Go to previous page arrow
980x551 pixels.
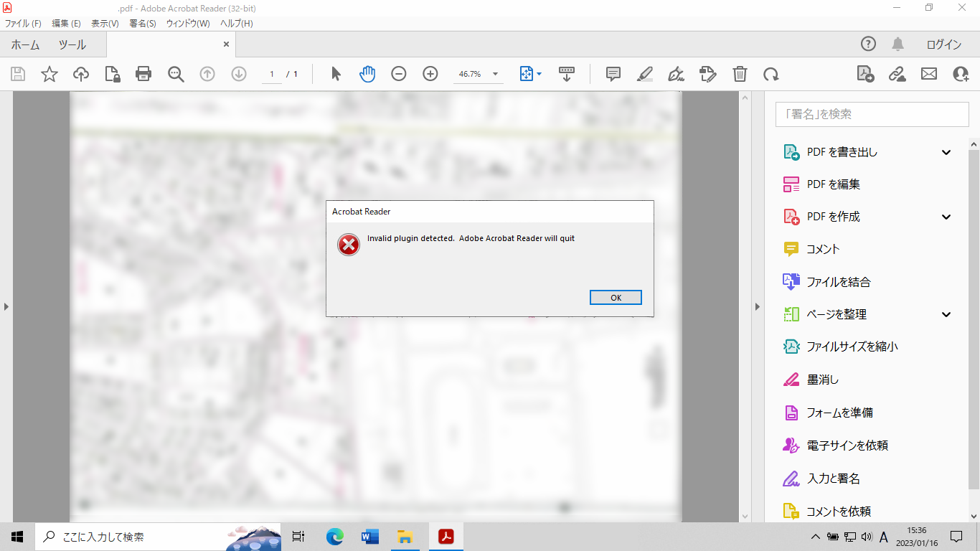[207, 74]
